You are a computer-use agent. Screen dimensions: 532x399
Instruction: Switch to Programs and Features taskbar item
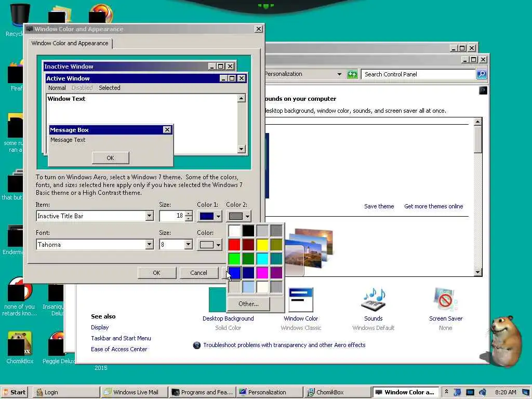click(203, 392)
